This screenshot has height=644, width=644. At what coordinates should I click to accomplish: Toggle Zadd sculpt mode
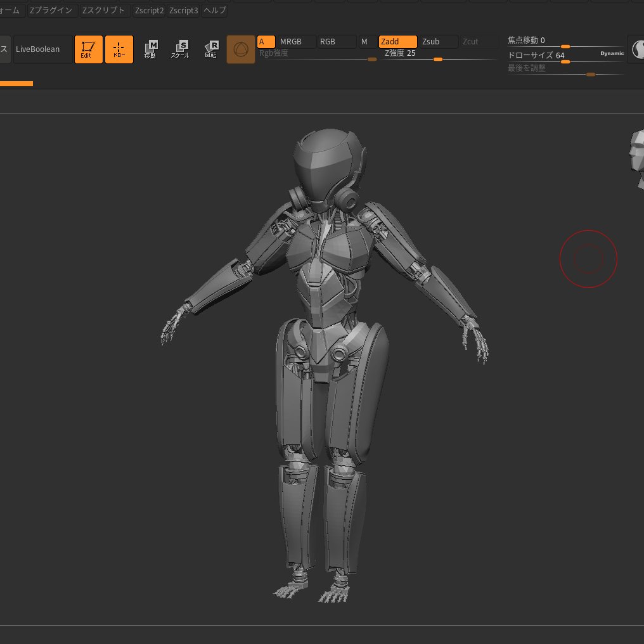click(x=397, y=41)
